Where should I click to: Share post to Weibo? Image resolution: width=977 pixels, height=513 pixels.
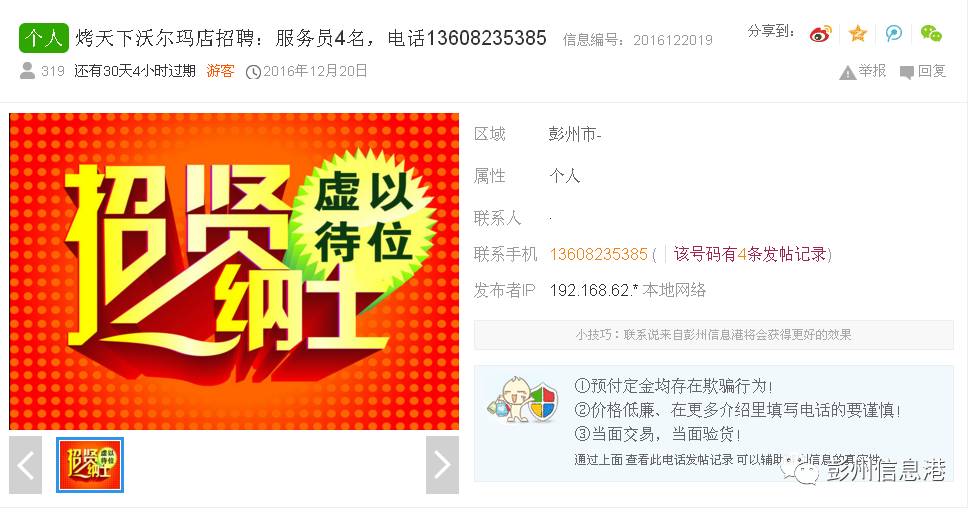click(820, 34)
